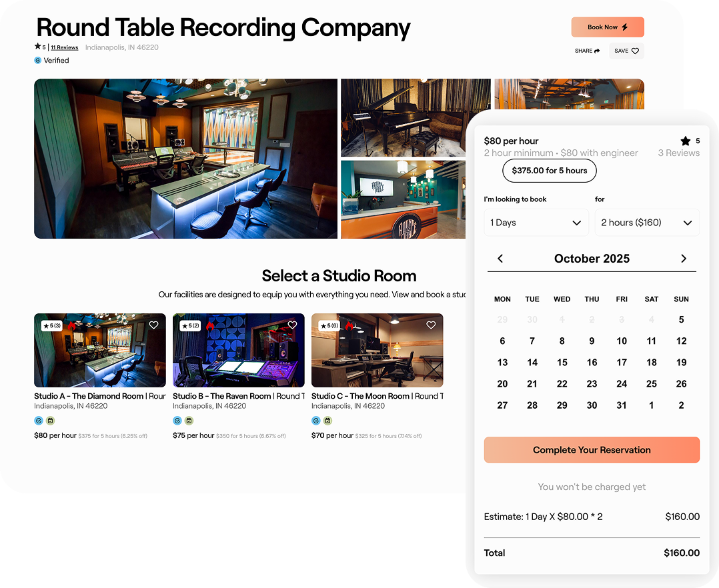Screen dimensions: 719x588
Task: Select October 6 on the calendar
Action: coord(503,341)
